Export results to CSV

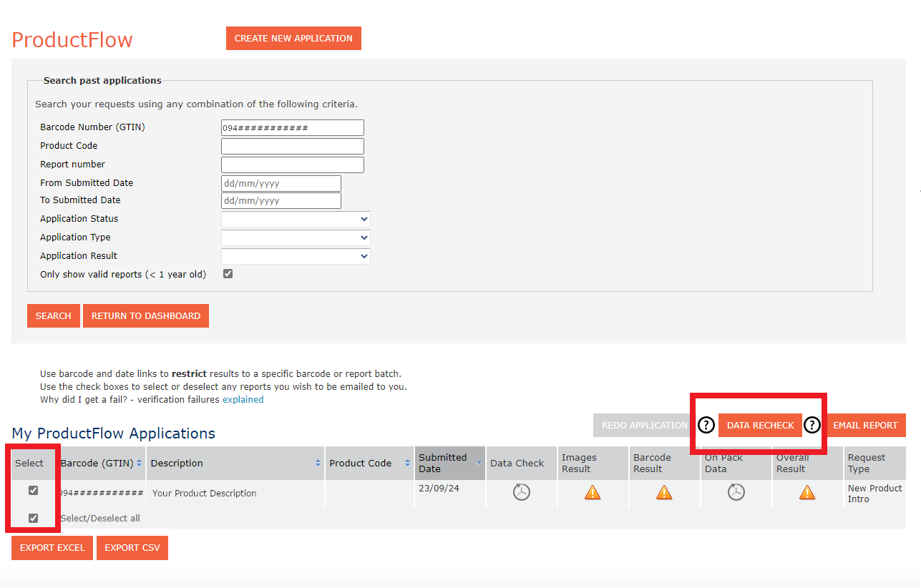(132, 548)
